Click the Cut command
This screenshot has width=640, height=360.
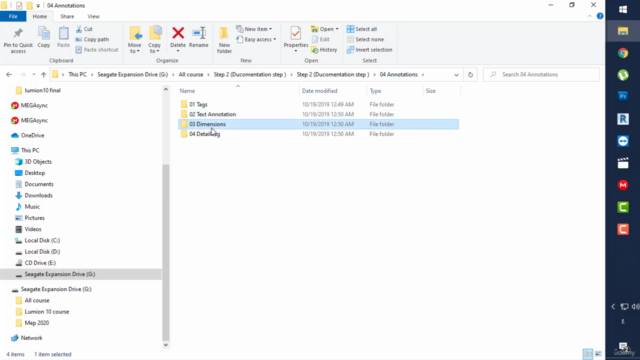pyautogui.click(x=84, y=29)
